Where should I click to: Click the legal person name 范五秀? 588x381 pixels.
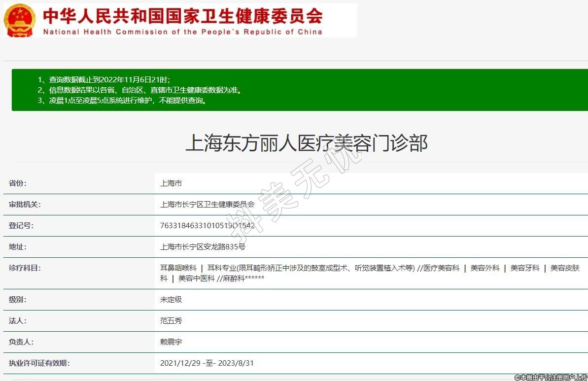tap(171, 321)
